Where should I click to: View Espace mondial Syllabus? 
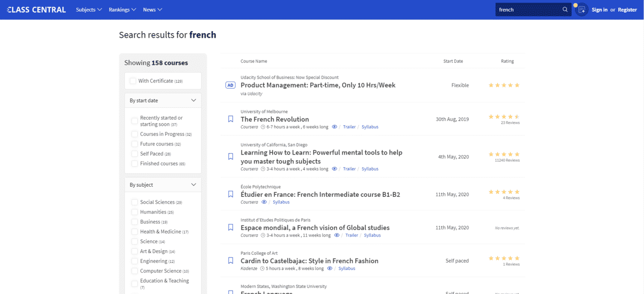[x=372, y=235]
